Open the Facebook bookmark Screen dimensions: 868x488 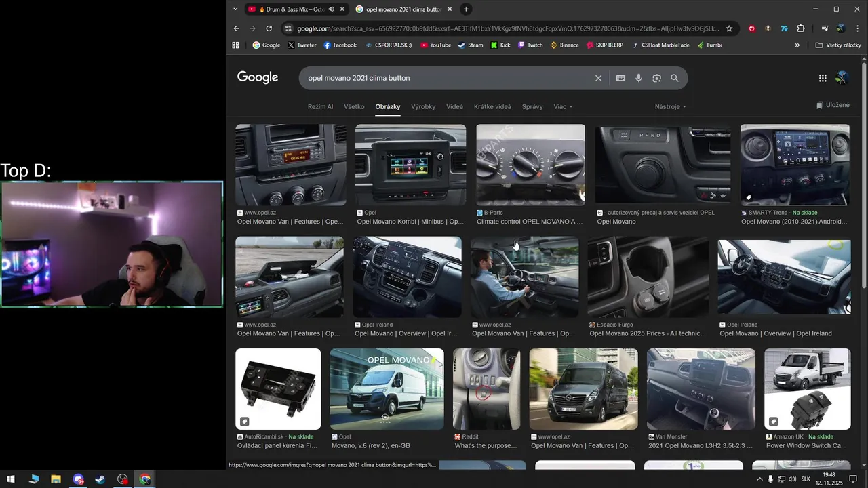pos(340,45)
